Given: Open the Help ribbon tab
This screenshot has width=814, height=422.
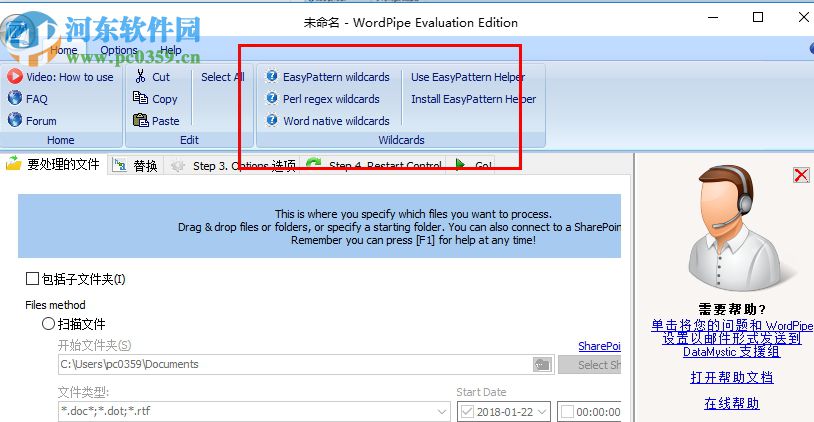Looking at the screenshot, I should click(x=170, y=50).
